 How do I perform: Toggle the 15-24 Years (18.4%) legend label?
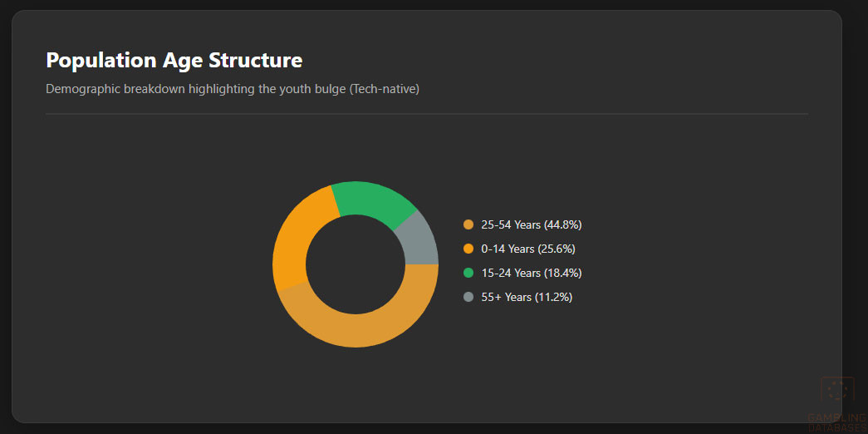[531, 273]
